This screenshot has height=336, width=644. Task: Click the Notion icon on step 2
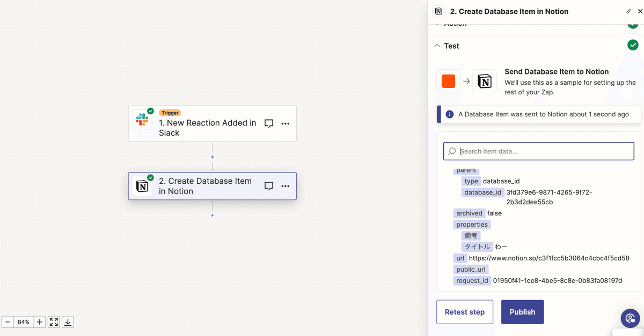[142, 186]
